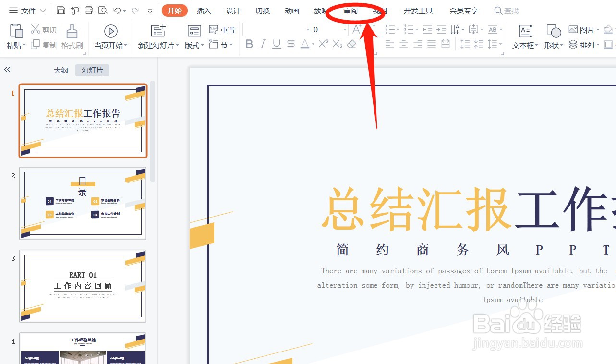Open the 文件 dropdown arrow

click(42, 11)
